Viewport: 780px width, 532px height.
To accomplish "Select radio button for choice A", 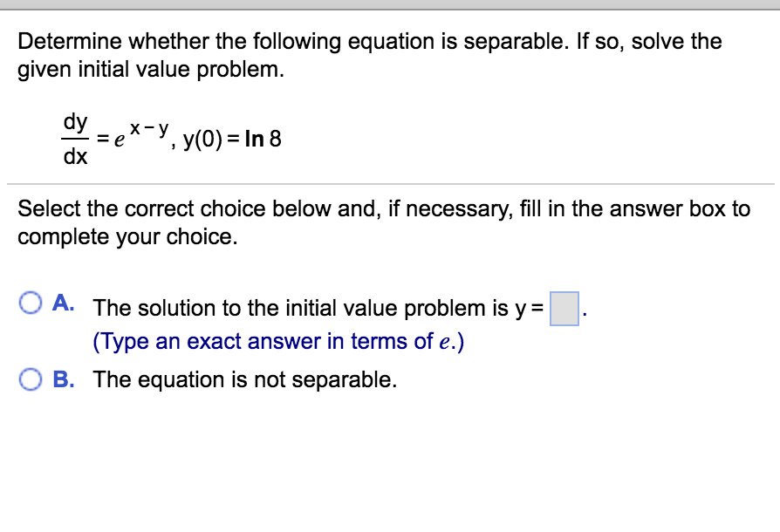I will point(31,303).
